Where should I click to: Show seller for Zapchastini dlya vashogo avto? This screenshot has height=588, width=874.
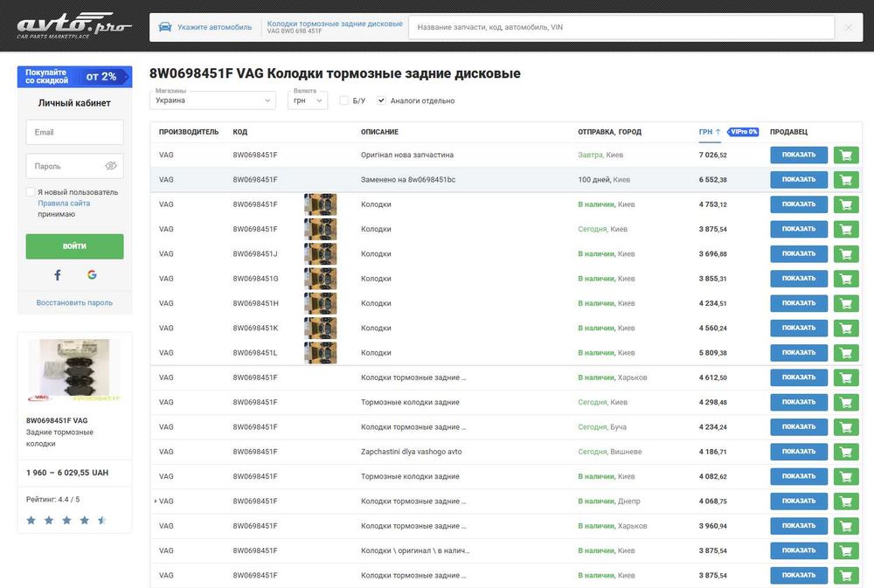point(799,452)
